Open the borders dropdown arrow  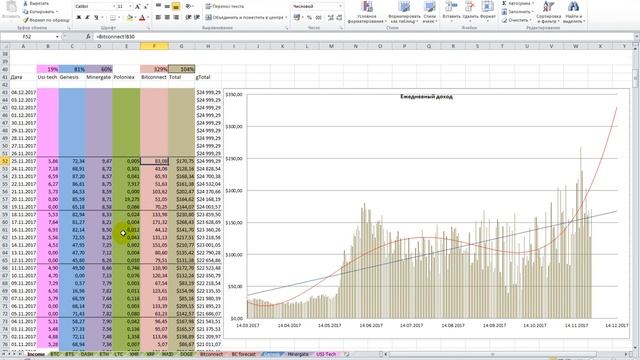[x=120, y=18]
